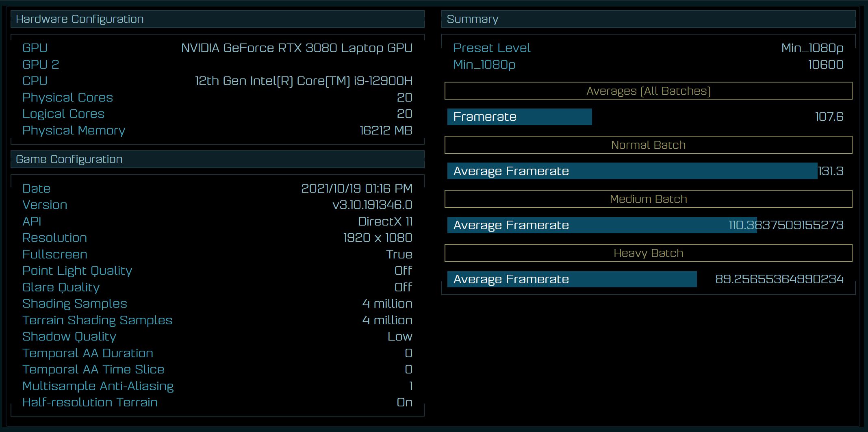Click the Framerate progress bar
Screen dimensions: 868x432
coord(519,117)
